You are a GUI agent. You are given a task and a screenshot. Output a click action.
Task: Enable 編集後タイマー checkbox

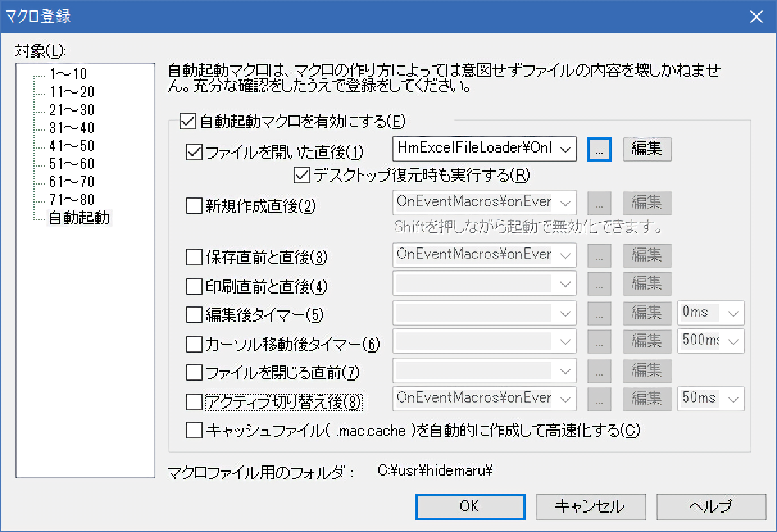pyautogui.click(x=193, y=315)
